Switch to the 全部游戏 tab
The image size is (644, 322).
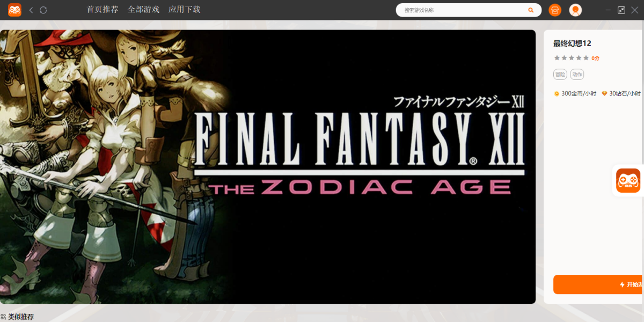tap(143, 10)
